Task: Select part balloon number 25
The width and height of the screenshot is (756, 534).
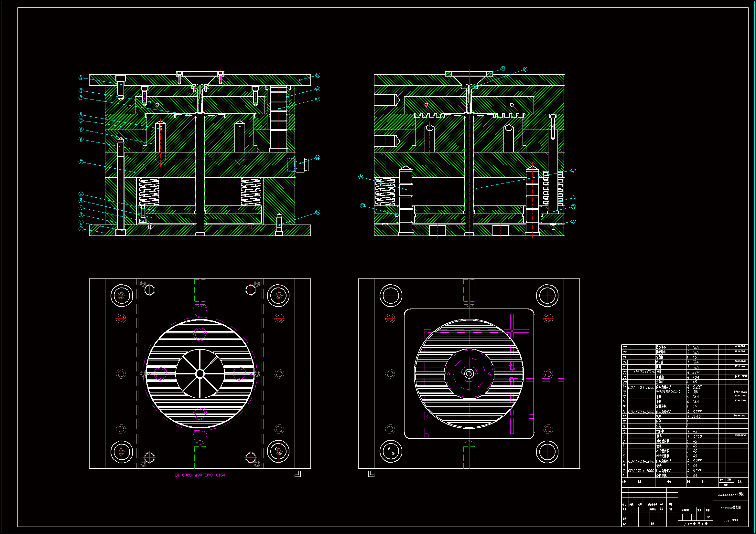Action: 503,68
